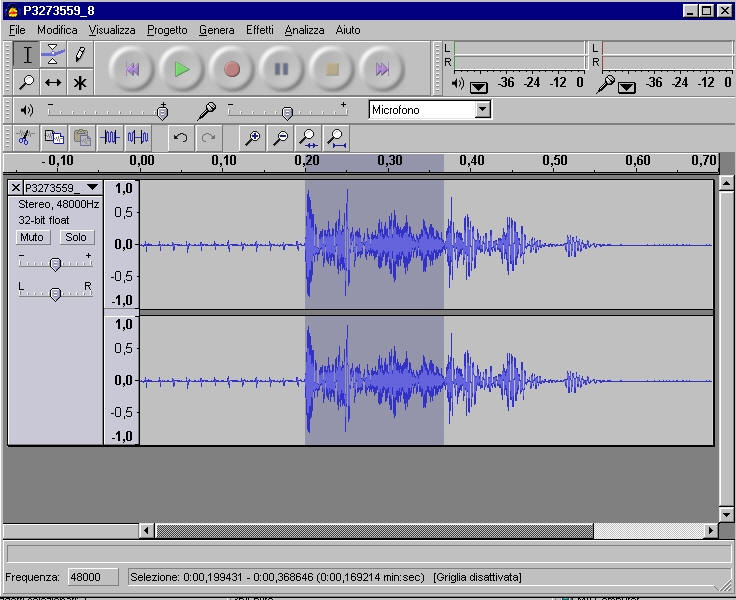Silence the selected audio
The width and height of the screenshot is (736, 600).
coord(138,138)
